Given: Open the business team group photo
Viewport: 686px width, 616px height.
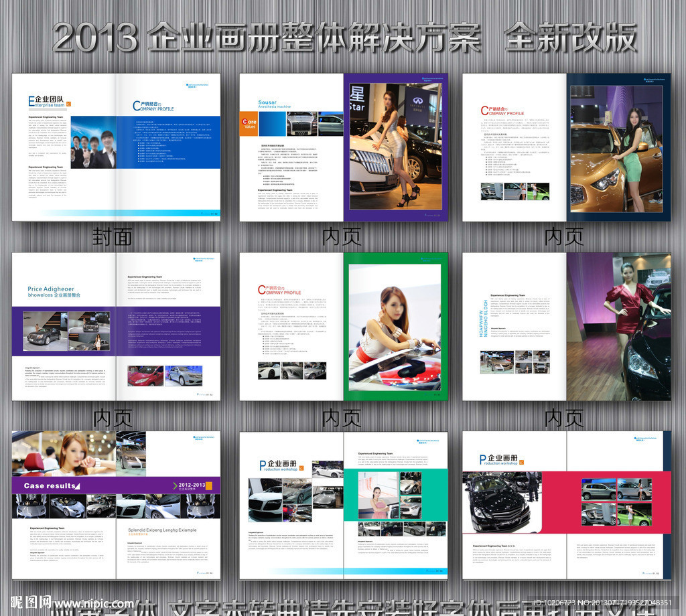Looking at the screenshot, I should pyautogui.click(x=93, y=142).
